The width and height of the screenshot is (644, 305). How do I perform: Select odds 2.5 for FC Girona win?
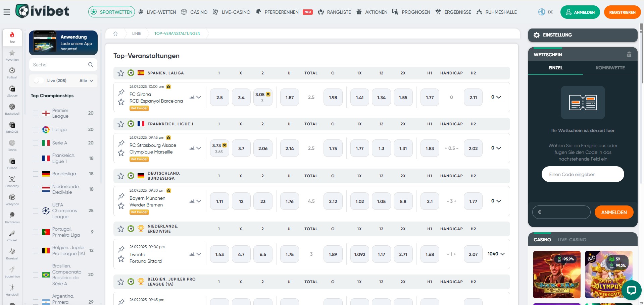click(x=219, y=98)
